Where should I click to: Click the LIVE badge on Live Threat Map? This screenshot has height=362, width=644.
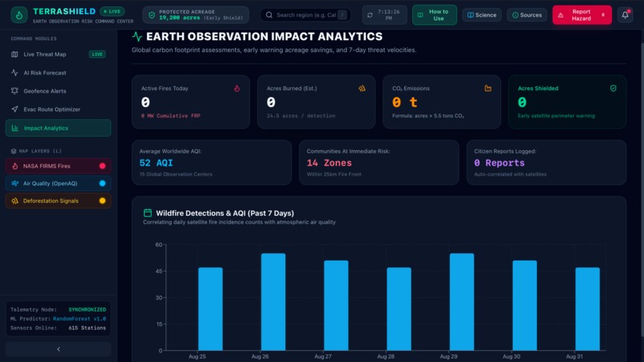click(97, 54)
